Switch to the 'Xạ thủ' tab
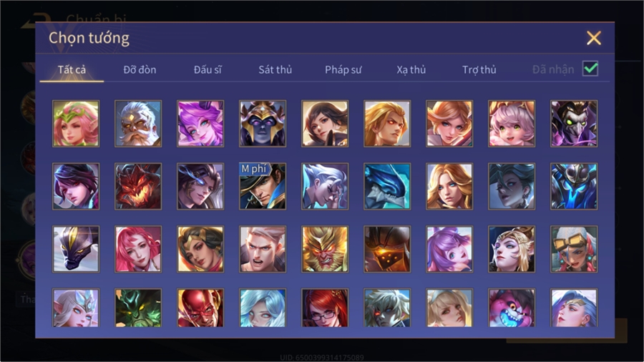This screenshot has height=362, width=644. pos(411,70)
